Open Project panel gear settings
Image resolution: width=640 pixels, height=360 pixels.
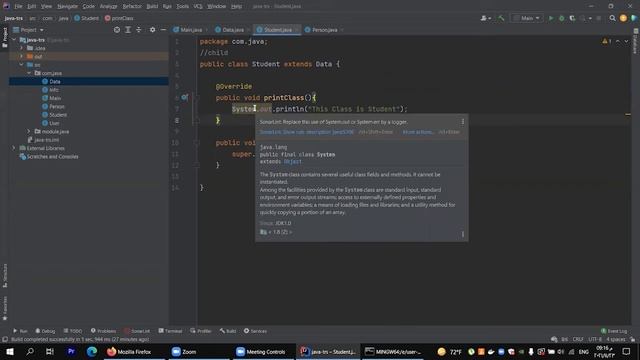tap(152, 30)
